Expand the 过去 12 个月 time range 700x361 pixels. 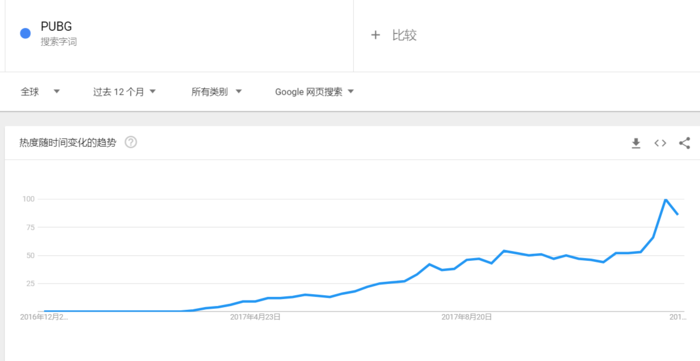124,92
